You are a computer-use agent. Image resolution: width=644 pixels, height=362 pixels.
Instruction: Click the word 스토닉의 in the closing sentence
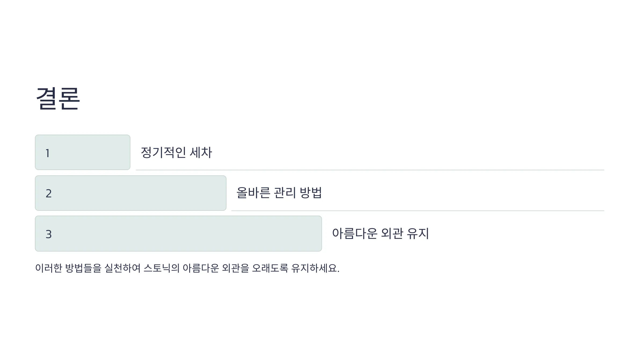[162, 268]
